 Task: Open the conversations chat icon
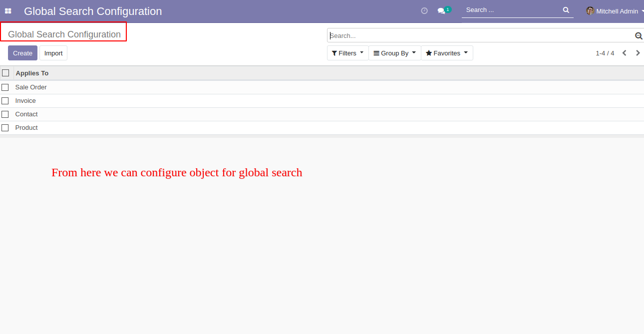pos(441,10)
